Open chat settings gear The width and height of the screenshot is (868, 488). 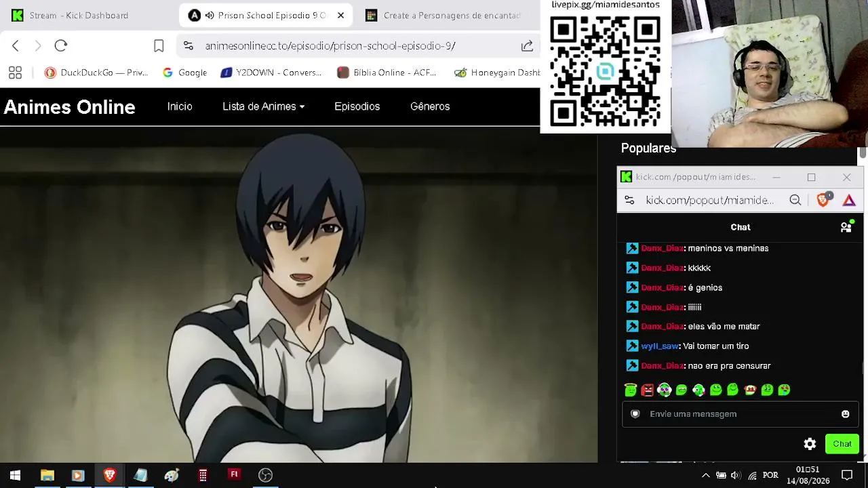[x=810, y=444]
